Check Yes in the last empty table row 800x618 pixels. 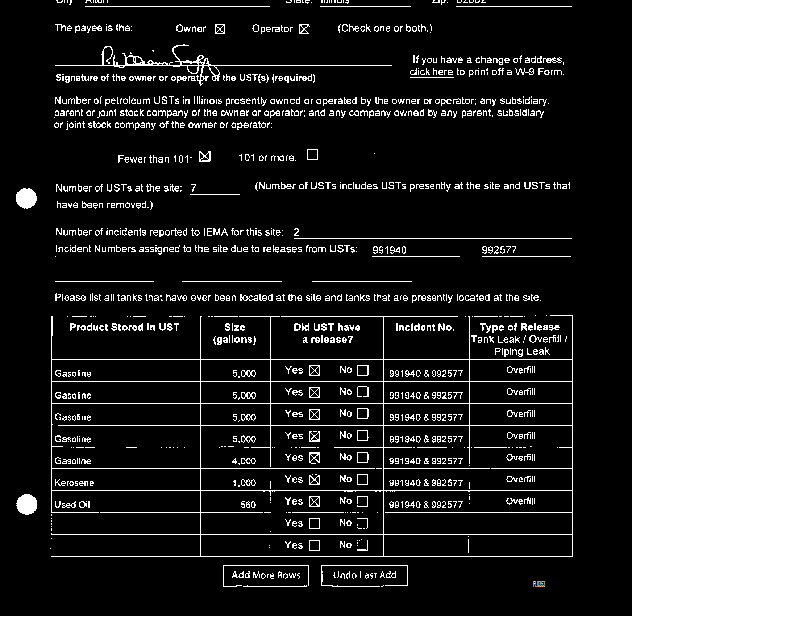click(x=314, y=546)
